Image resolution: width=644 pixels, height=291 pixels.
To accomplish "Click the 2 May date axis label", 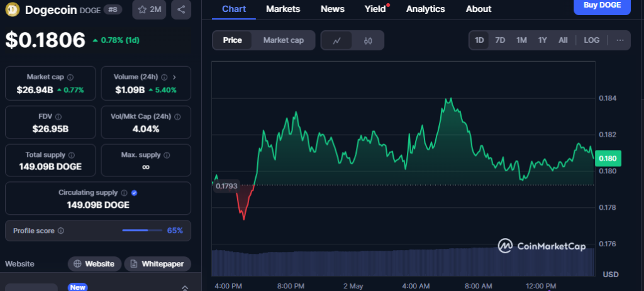I will (353, 286).
